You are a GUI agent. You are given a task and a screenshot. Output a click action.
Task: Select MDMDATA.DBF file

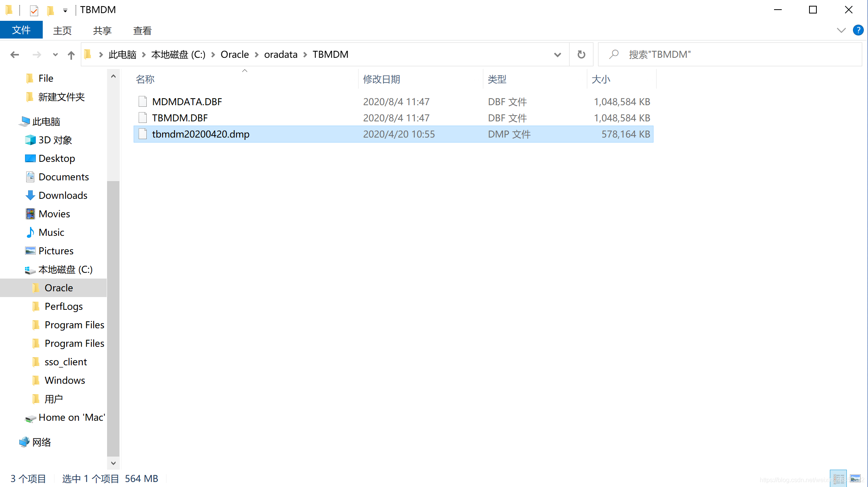click(x=187, y=102)
